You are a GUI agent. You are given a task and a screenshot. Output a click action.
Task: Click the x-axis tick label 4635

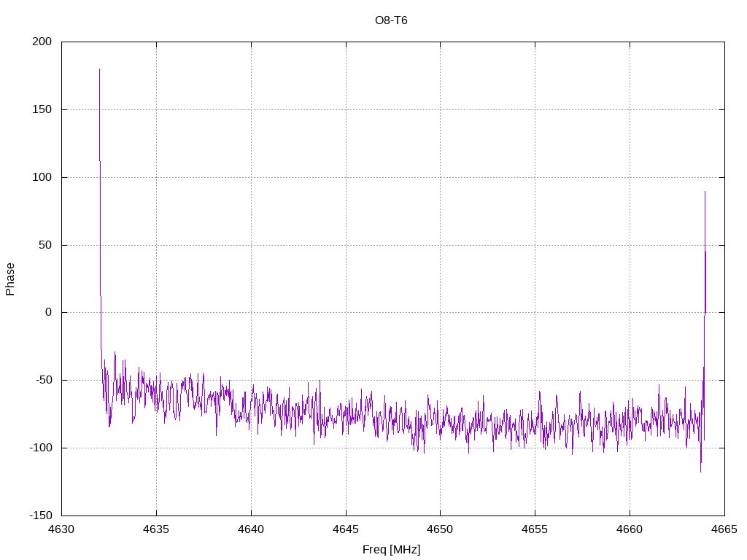pos(156,529)
